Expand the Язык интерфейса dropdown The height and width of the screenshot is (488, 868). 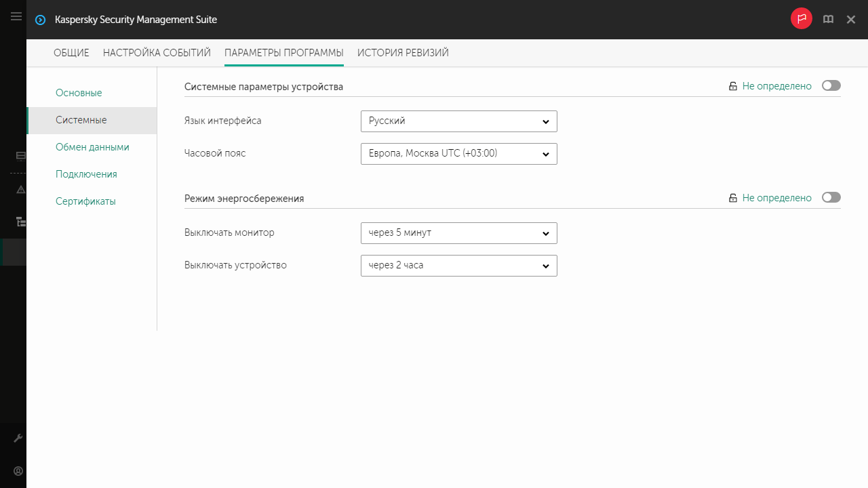[458, 121]
